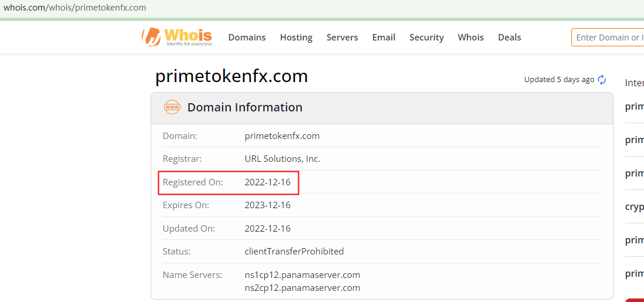Open the Security menu
Image resolution: width=644 pixels, height=302 pixels.
(427, 38)
